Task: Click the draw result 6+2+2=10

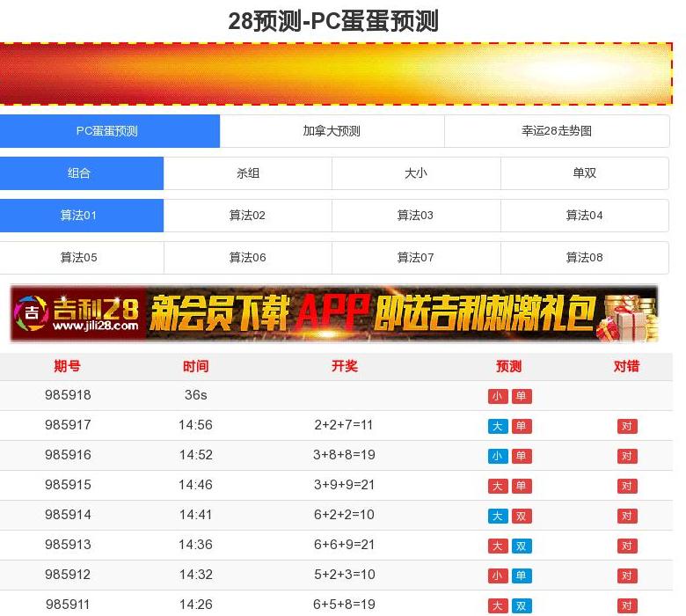Action: click(344, 515)
